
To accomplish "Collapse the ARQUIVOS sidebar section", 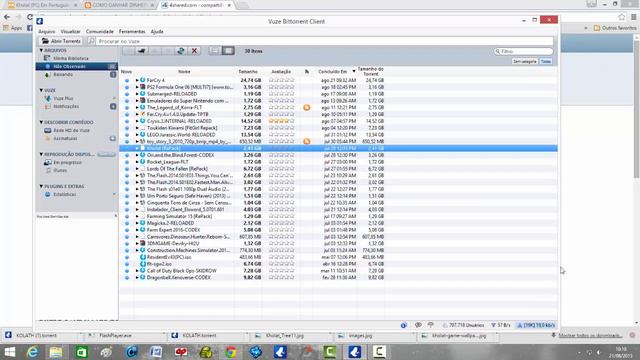I will [41, 50].
